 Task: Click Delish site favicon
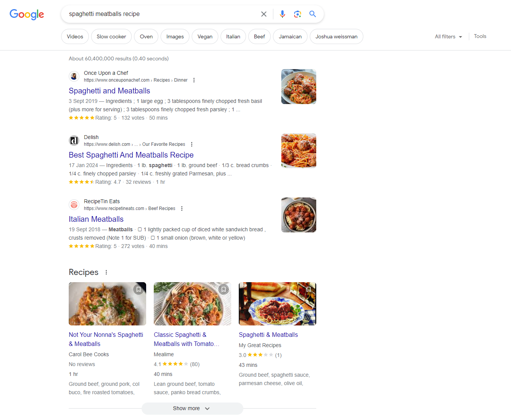(x=74, y=141)
